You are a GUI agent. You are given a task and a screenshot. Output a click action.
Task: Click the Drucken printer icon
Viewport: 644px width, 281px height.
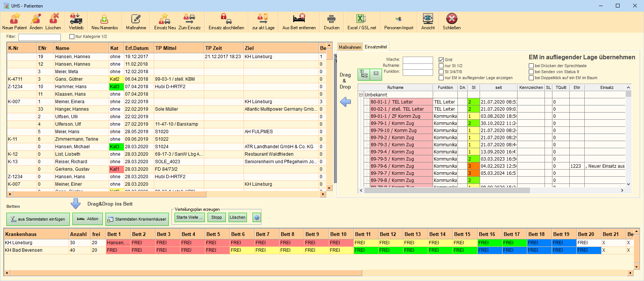pyautogui.click(x=331, y=21)
